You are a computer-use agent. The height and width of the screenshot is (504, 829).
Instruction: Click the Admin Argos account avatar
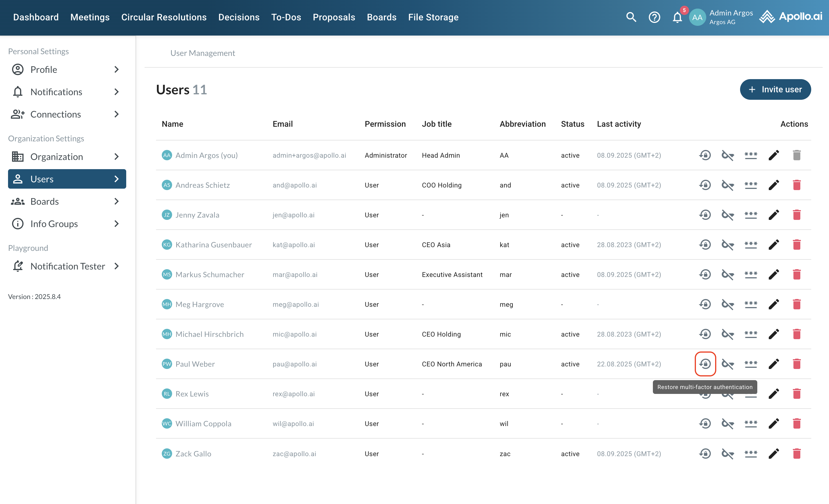tap(697, 17)
